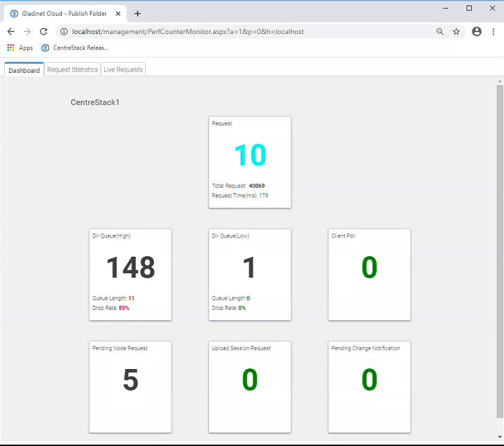
Task: Open the CentreStack Releas... bookmark
Action: [75, 48]
